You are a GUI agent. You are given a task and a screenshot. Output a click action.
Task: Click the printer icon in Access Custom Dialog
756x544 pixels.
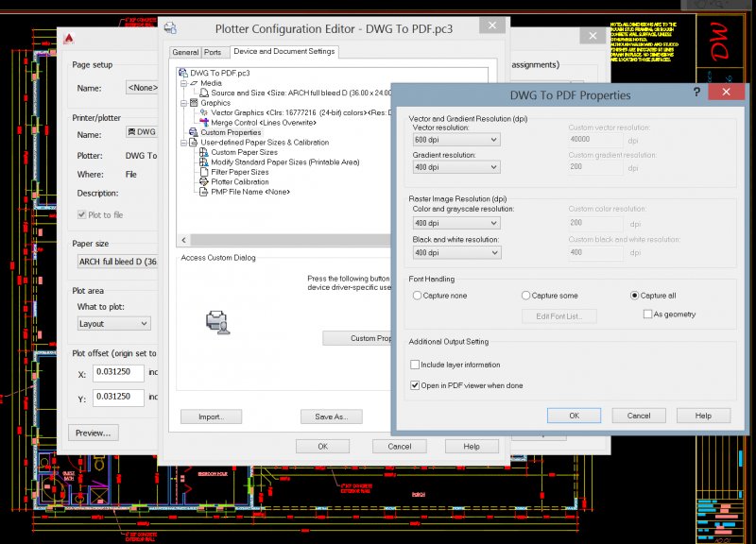click(217, 322)
